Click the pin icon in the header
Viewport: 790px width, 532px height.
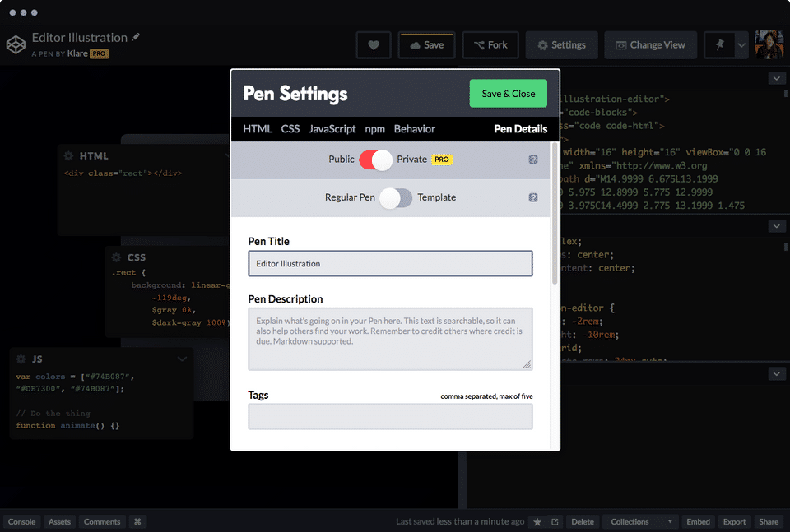pos(720,45)
